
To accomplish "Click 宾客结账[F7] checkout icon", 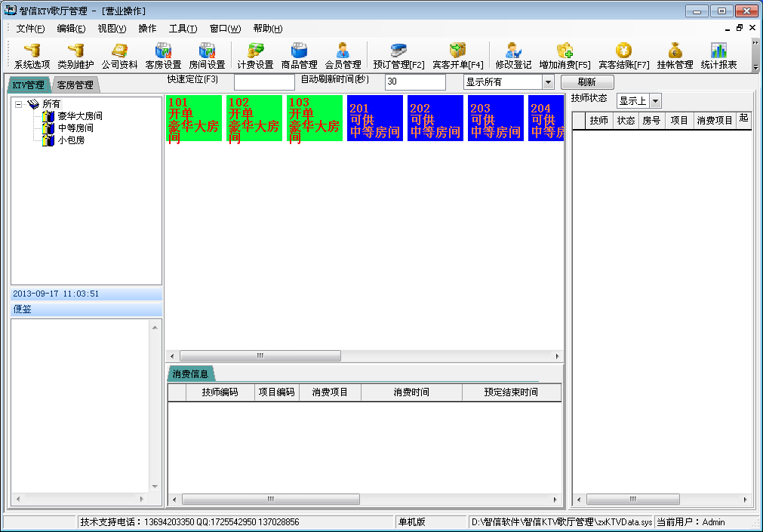I will tap(623, 56).
